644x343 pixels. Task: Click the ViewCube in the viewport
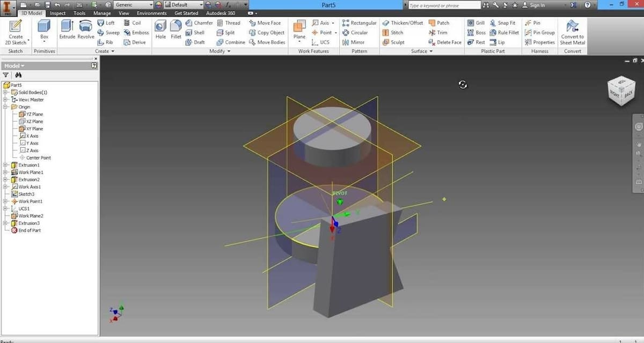621,91
